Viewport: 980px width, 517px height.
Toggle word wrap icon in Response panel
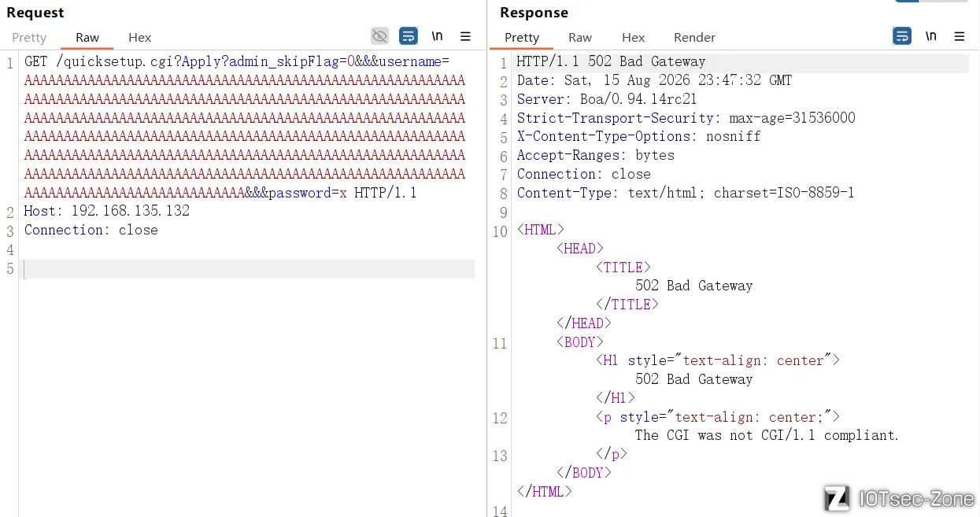pos(902,36)
